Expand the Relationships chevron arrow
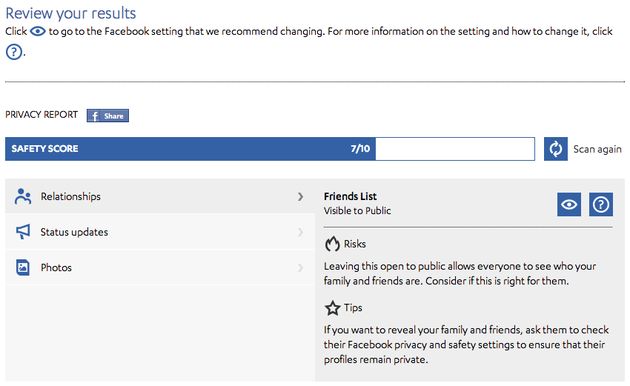Screen dimensions: 630x386 point(300,196)
